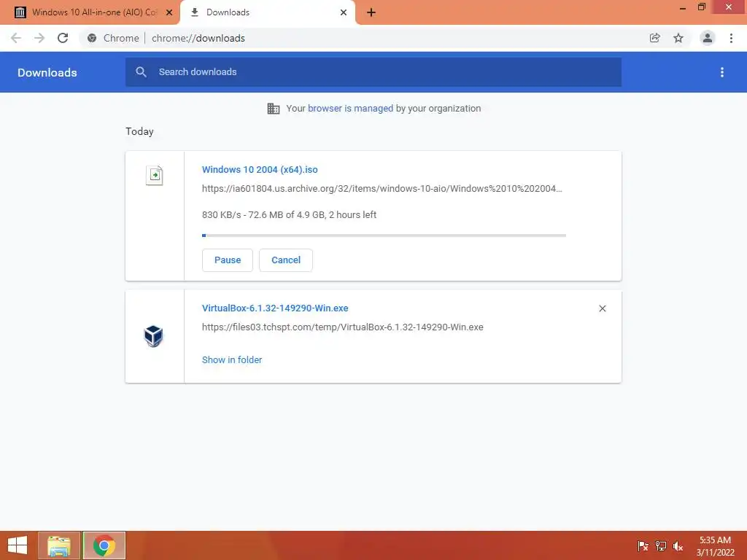Open Chrome's three-dot main menu

click(x=731, y=38)
